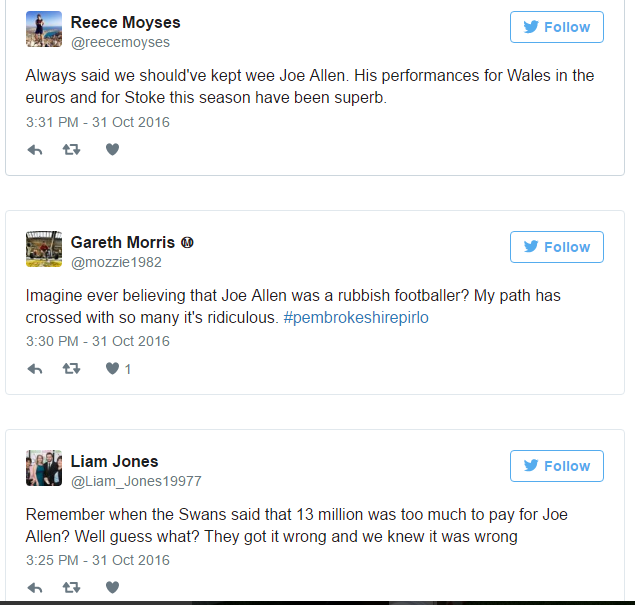
Task: Retweet Reece Moyses' tweet about Joe Allen
Action: tap(71, 150)
